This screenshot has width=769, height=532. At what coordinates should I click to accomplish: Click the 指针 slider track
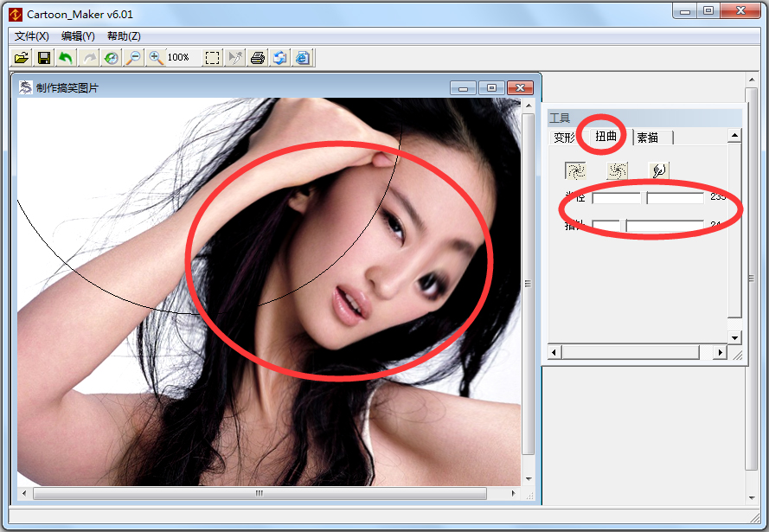[x=648, y=226]
